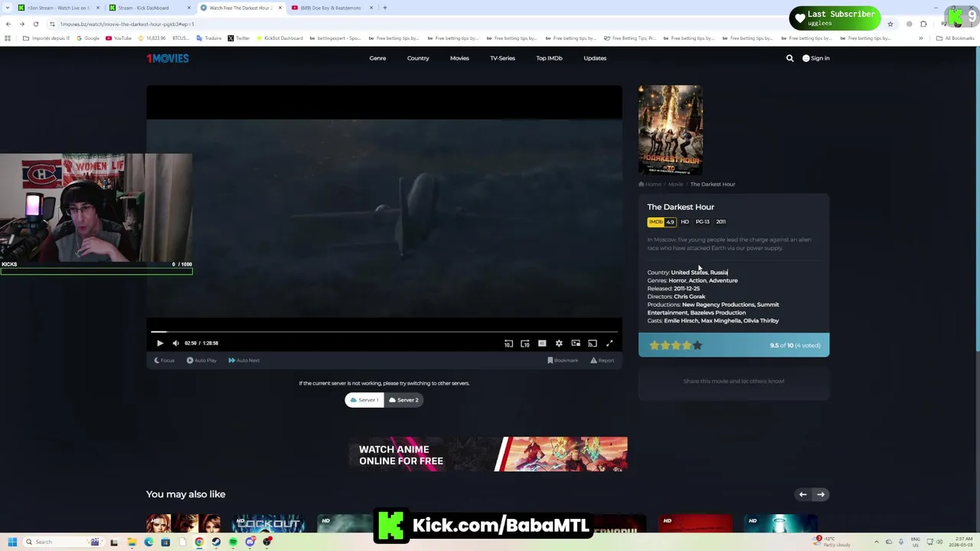Click the Watch Anime Online For Free banner
The height and width of the screenshot is (551, 980).
click(x=488, y=455)
